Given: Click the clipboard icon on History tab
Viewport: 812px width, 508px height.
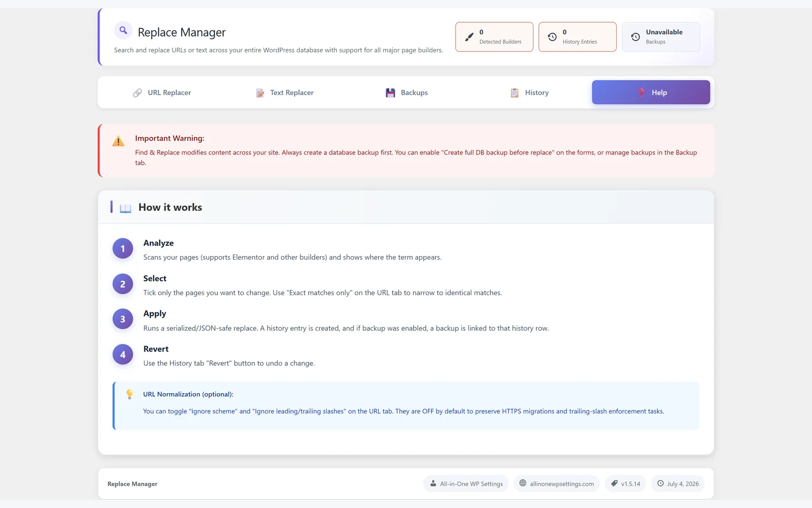Looking at the screenshot, I should pyautogui.click(x=515, y=92).
